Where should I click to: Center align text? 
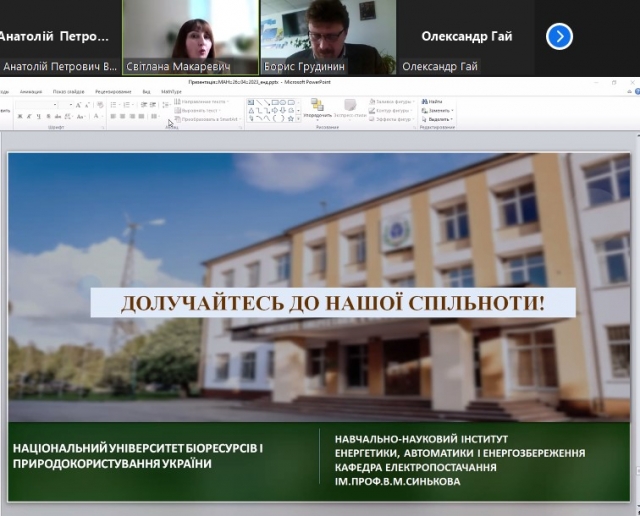pos(122,116)
